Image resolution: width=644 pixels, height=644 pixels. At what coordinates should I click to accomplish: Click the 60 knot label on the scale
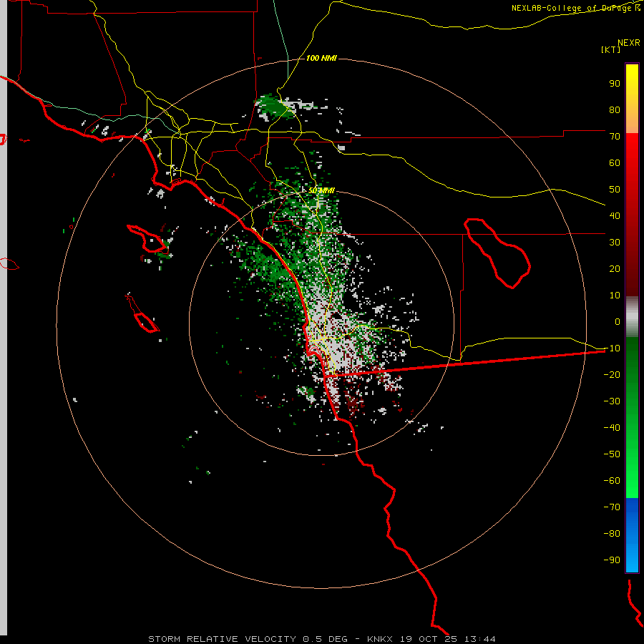[x=615, y=162]
